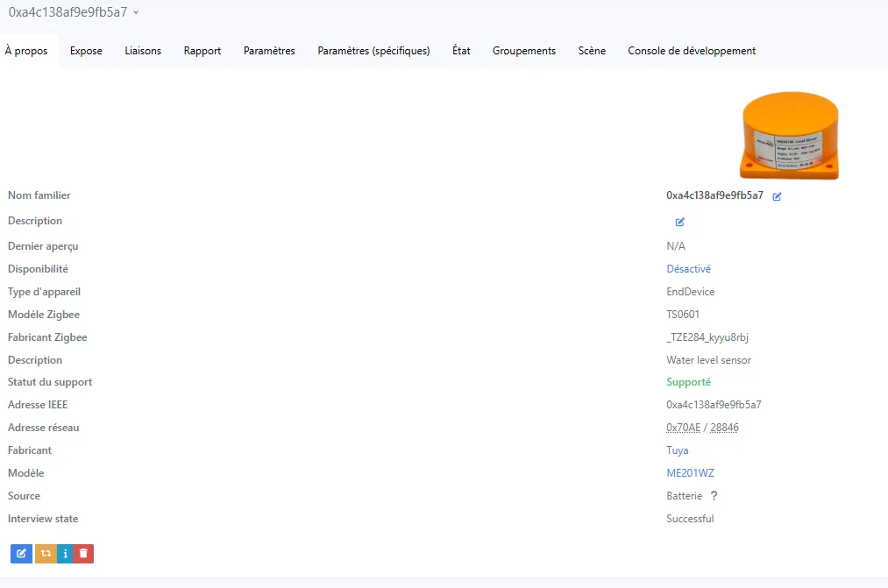
Task: Open Console de développement tab
Action: click(692, 51)
